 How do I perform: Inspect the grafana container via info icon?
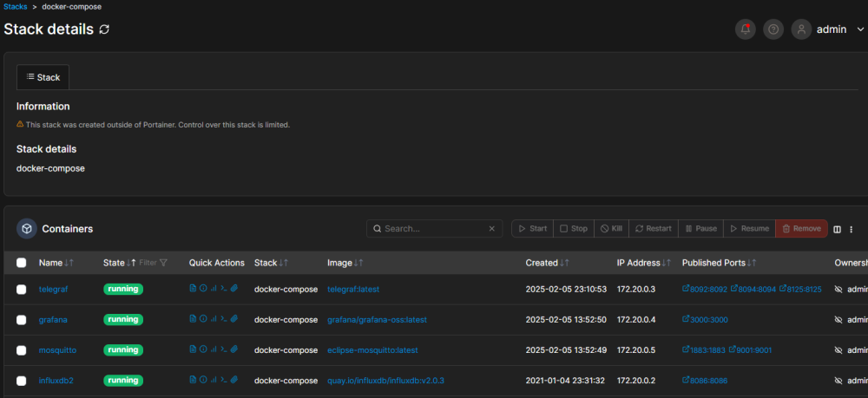point(203,319)
